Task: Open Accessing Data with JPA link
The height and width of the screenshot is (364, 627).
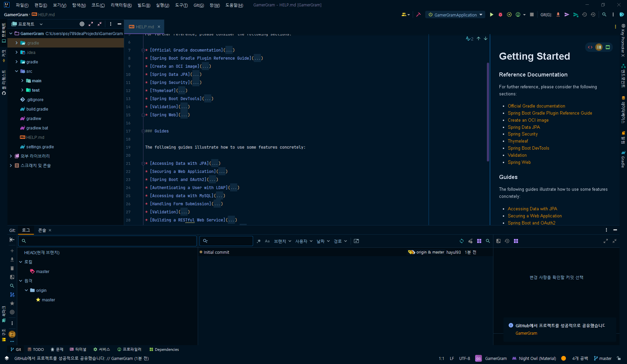Action: point(533,209)
